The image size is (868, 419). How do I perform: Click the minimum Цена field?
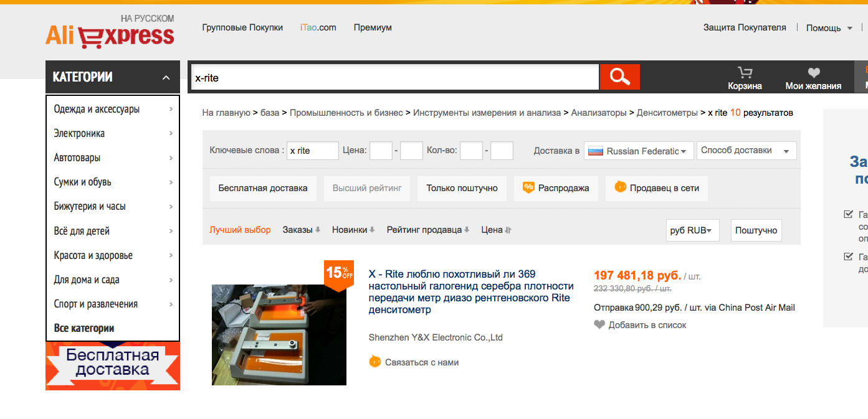[381, 151]
